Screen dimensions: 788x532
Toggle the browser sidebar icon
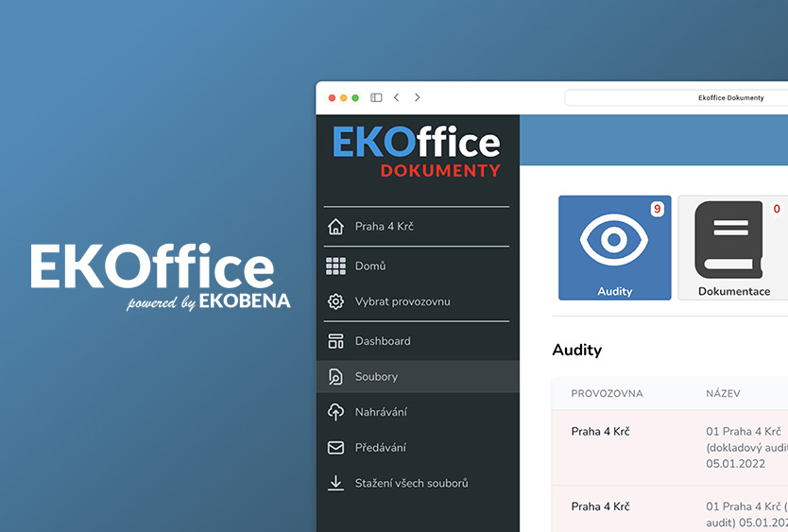pyautogui.click(x=376, y=97)
